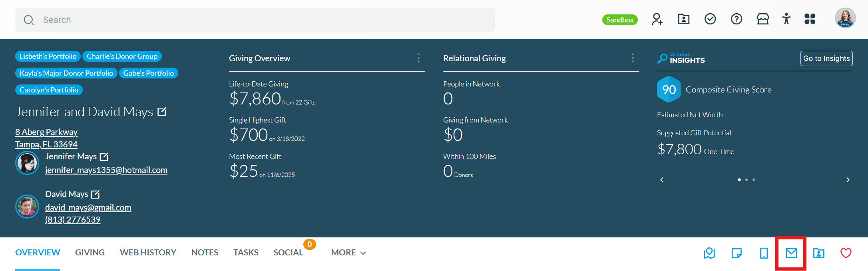Click the Estimated Net Worth label
The width and height of the screenshot is (868, 271).
coord(690,115)
